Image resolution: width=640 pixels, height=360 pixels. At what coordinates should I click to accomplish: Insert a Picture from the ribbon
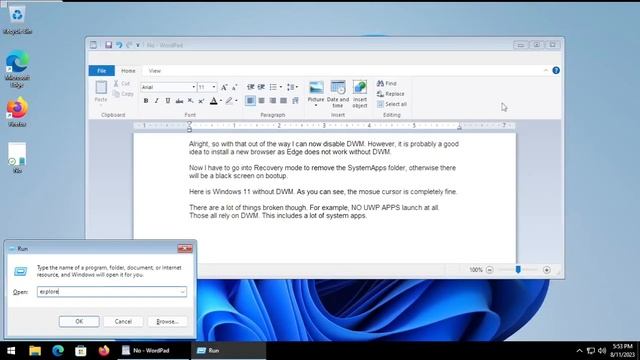click(316, 88)
